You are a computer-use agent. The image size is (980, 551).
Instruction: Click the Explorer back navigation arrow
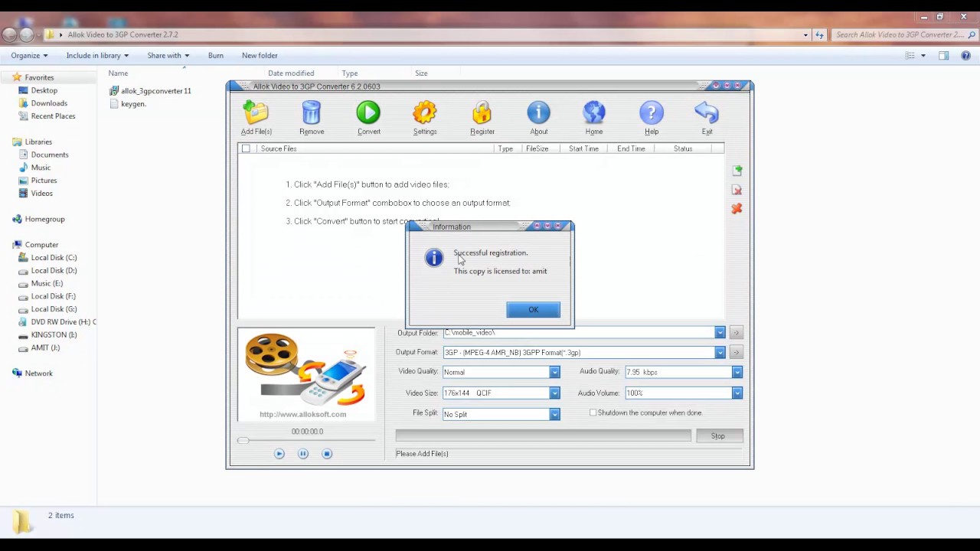[x=9, y=34]
